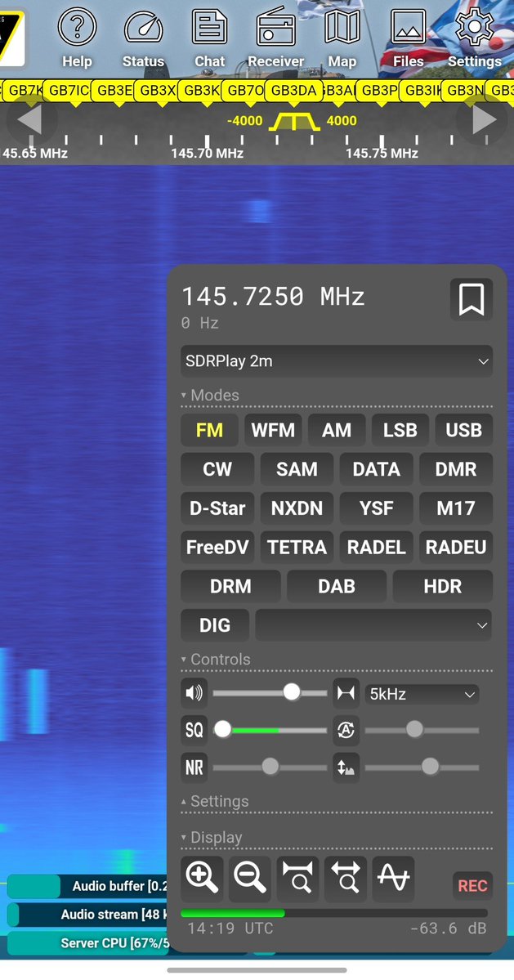The width and height of the screenshot is (514, 980).
Task: Adjust the volume slider
Action: click(270, 692)
